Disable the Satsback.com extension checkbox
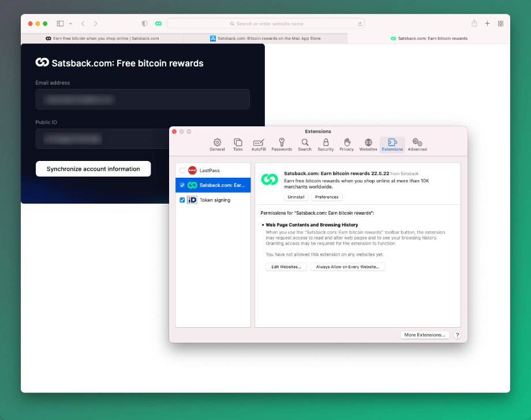531x420 pixels. [x=182, y=185]
